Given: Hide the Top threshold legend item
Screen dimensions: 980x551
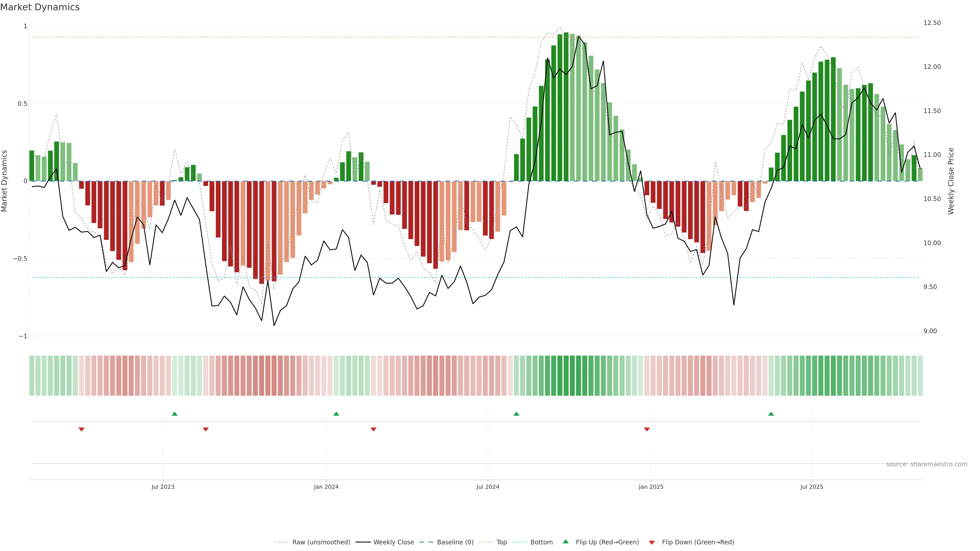Looking at the screenshot, I should click(x=501, y=542).
